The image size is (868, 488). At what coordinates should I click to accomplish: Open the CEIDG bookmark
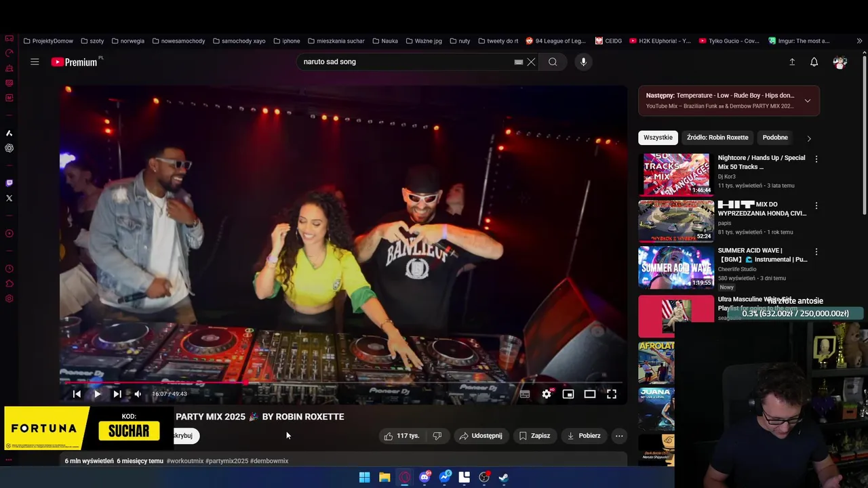coord(608,41)
